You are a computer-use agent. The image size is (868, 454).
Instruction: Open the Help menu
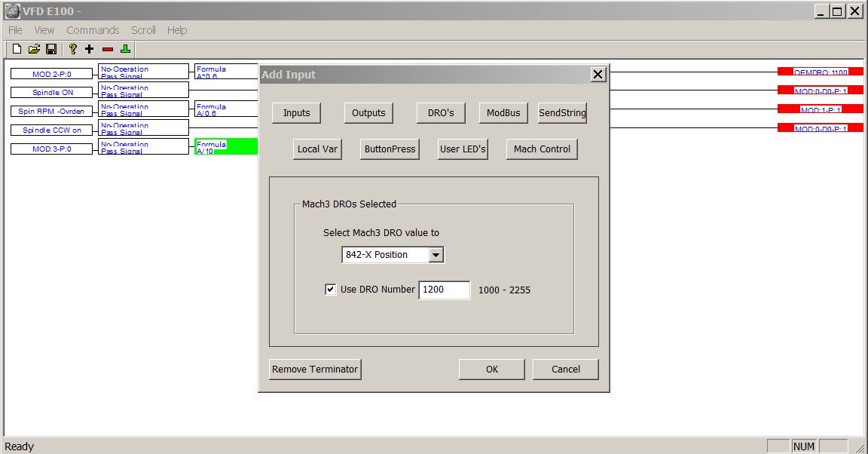(x=177, y=30)
